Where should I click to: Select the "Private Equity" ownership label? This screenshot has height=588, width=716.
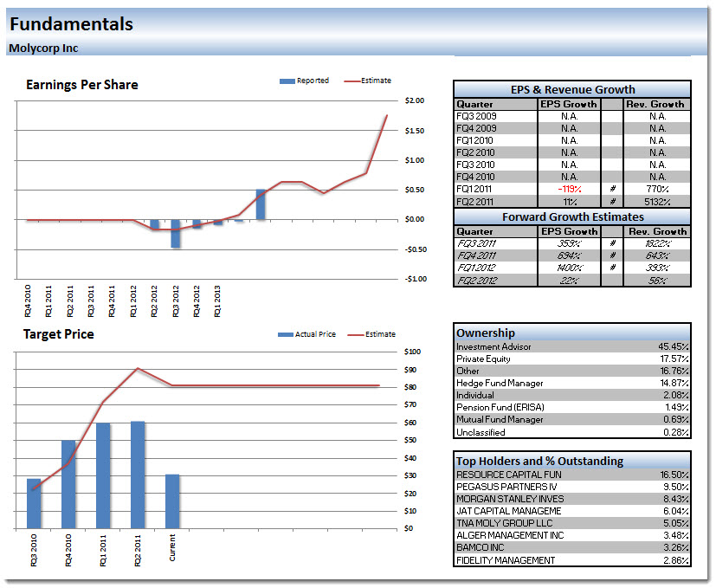[x=483, y=359]
